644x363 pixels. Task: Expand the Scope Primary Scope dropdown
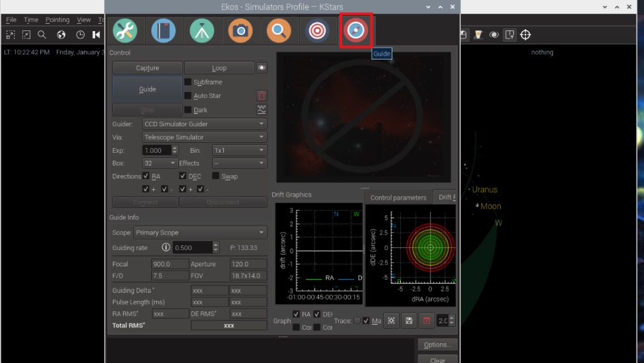coord(199,233)
